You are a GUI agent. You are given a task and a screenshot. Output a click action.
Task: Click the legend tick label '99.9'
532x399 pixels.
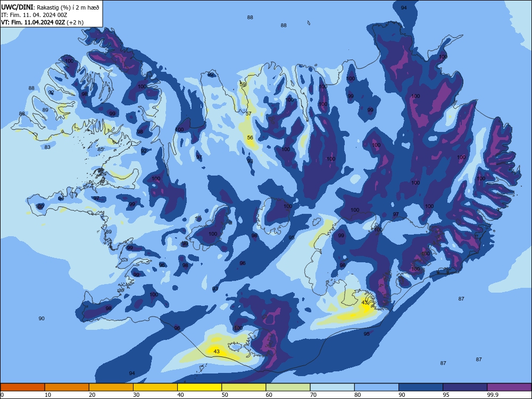492,395
